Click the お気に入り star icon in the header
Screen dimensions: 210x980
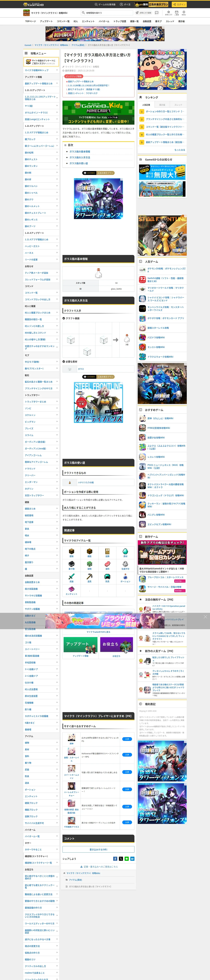pos(168,13)
